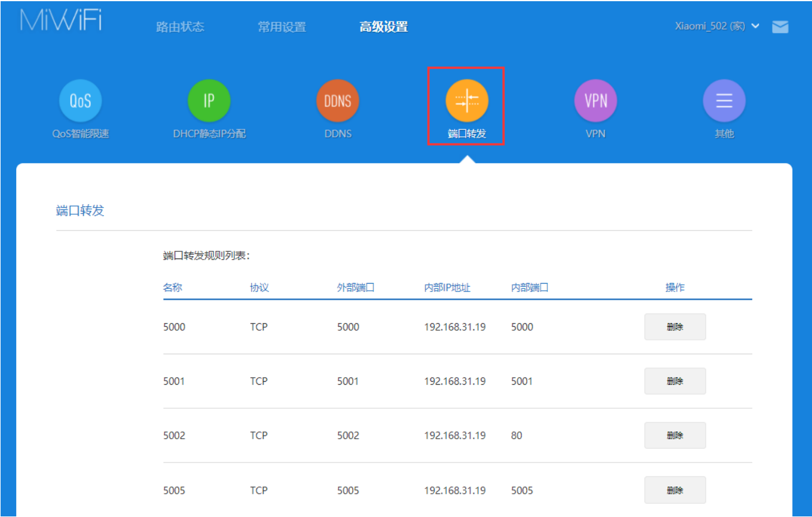Open the purple VPN icon
Image resolution: width=812 pixels, height=517 pixels.
click(595, 101)
